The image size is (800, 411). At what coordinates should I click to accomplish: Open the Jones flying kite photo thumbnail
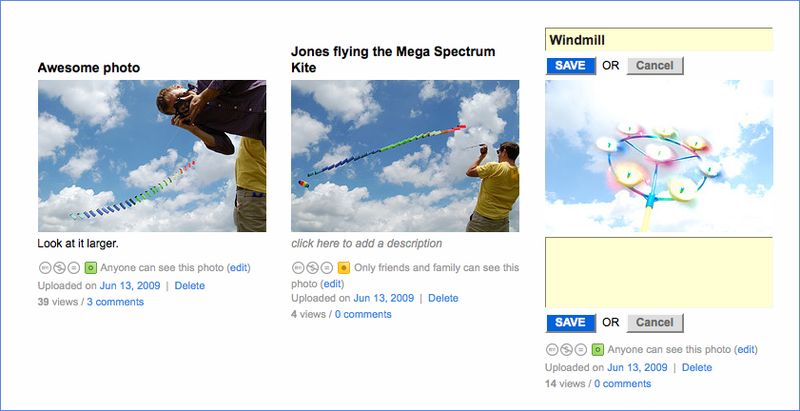point(405,156)
